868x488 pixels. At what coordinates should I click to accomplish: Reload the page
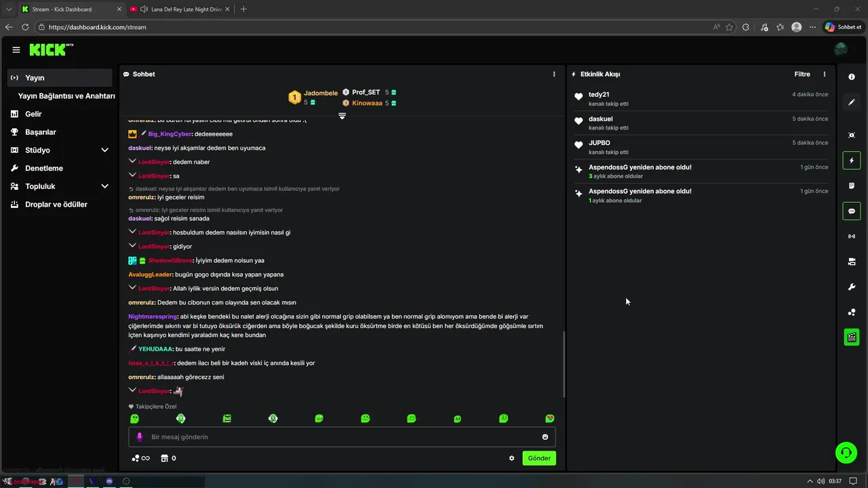(25, 27)
